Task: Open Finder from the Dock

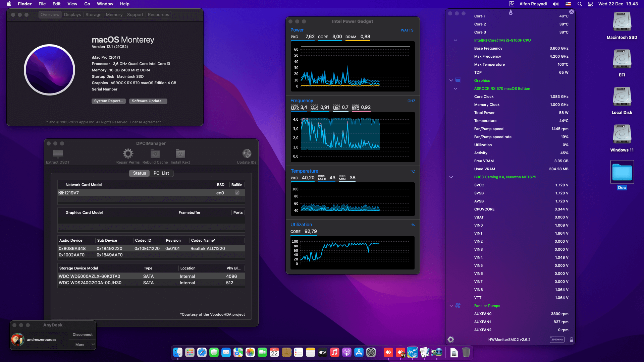Action: tap(178, 353)
